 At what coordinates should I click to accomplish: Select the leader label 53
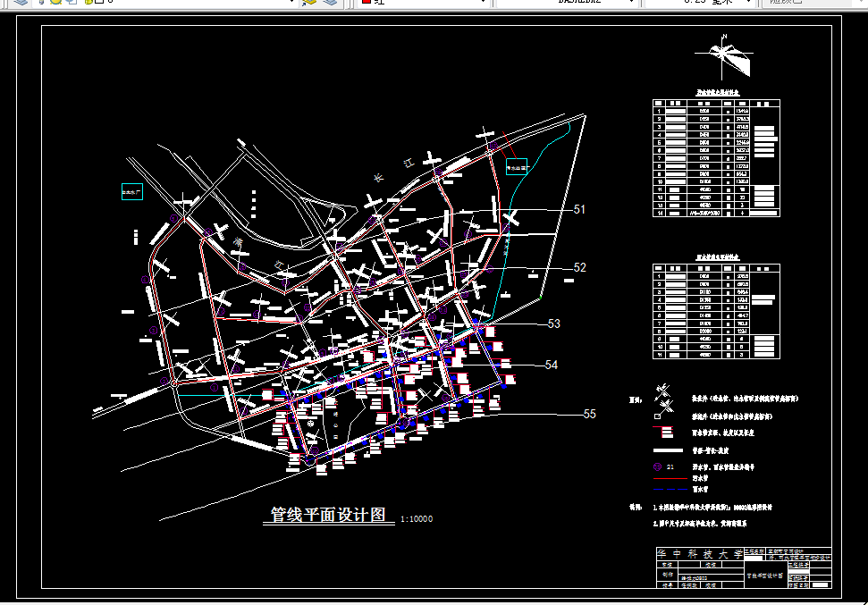(554, 324)
